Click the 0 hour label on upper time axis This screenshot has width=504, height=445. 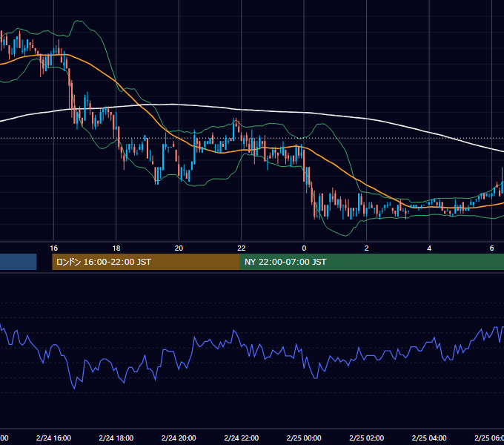pos(304,248)
